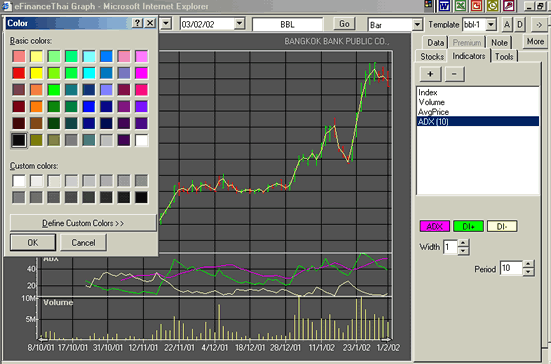Click the BBL stock symbol input field
Image resolution: width=551 pixels, height=364 pixels.
[x=287, y=24]
